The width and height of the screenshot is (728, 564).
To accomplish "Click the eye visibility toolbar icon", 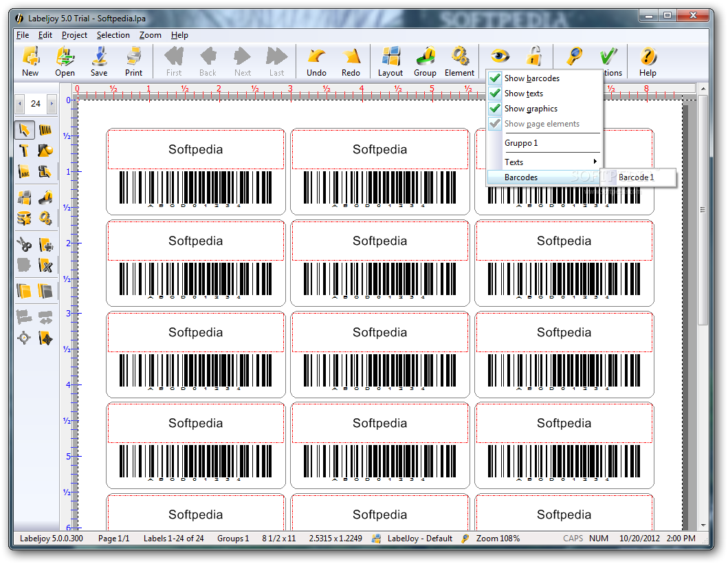I will (x=500, y=56).
